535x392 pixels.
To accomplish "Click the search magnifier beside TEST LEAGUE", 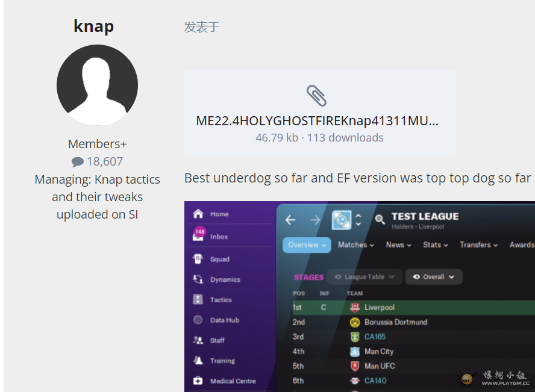I will (x=380, y=220).
